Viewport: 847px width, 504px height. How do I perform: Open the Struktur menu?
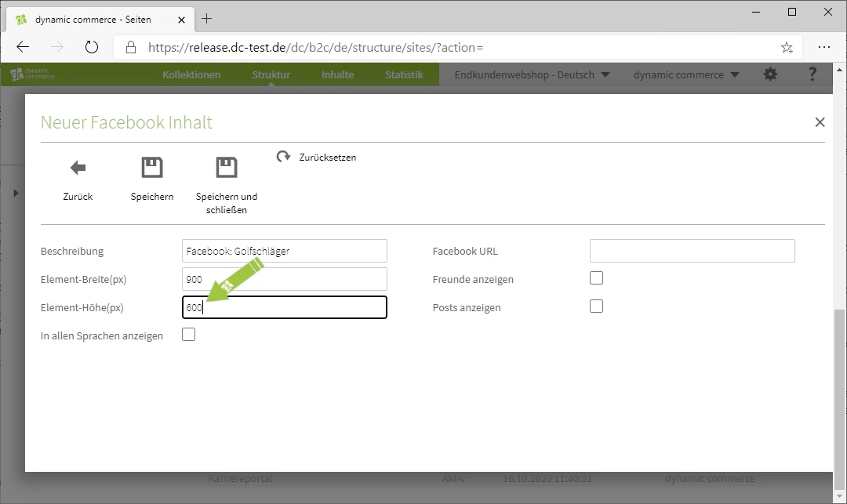pos(271,74)
